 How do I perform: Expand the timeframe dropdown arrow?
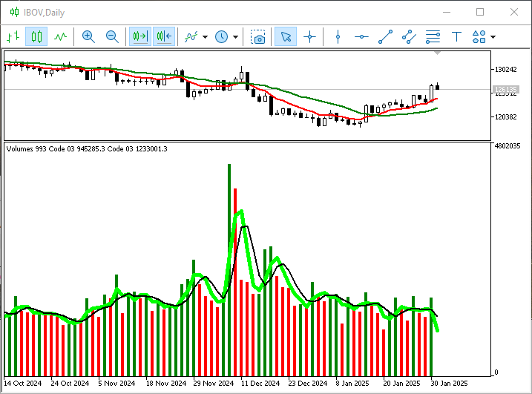point(235,36)
